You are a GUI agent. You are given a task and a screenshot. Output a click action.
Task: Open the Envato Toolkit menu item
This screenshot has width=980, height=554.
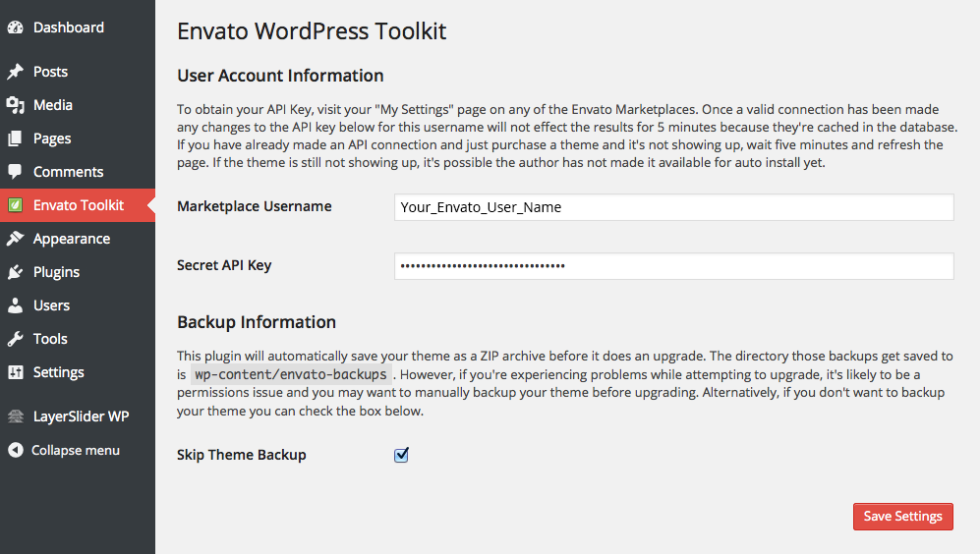click(x=79, y=205)
